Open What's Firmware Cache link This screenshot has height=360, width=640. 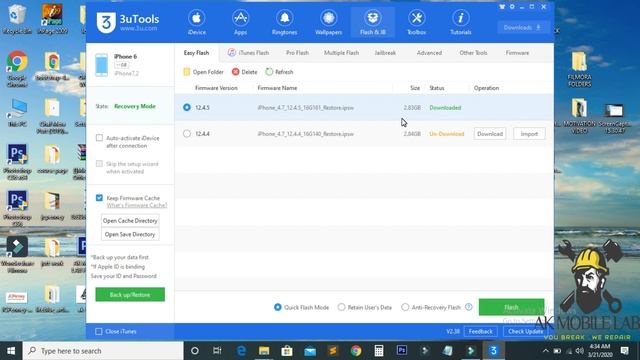137,205
